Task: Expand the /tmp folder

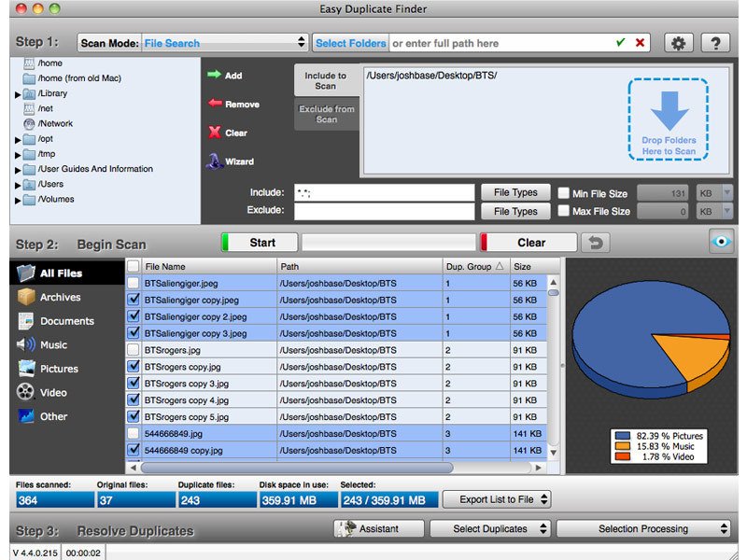Action: pyautogui.click(x=18, y=155)
